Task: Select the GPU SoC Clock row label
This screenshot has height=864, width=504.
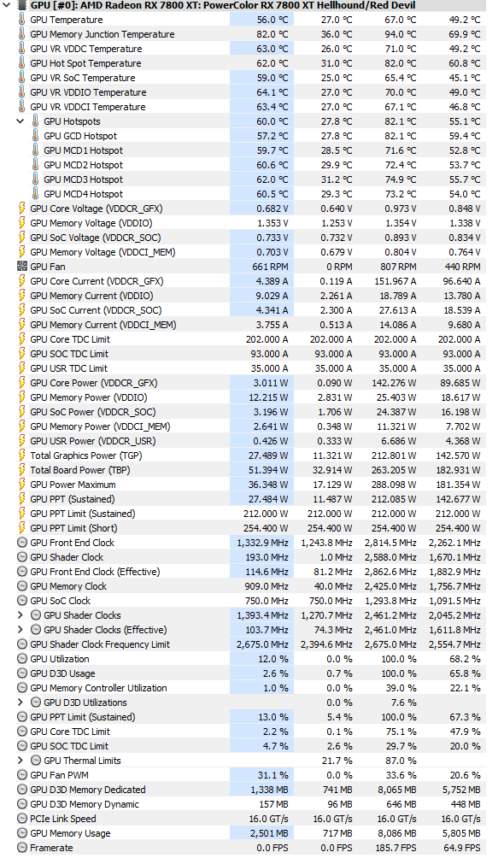Action: click(x=61, y=601)
